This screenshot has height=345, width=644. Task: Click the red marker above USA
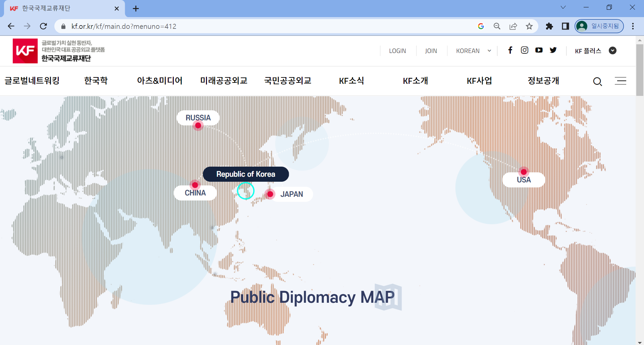coord(524,172)
